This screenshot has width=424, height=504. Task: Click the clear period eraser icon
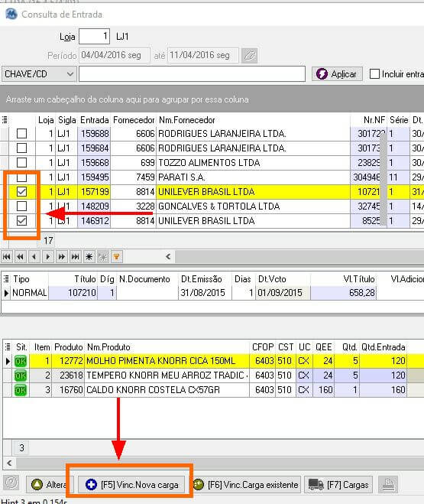[x=250, y=55]
